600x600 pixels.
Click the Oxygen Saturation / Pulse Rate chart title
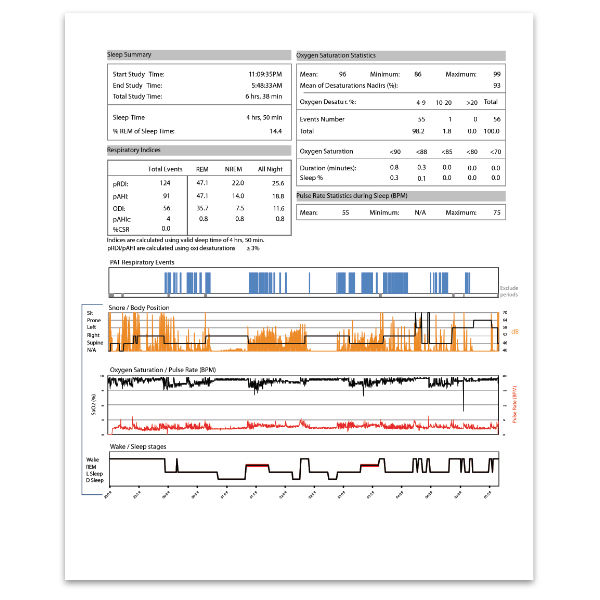click(x=163, y=370)
